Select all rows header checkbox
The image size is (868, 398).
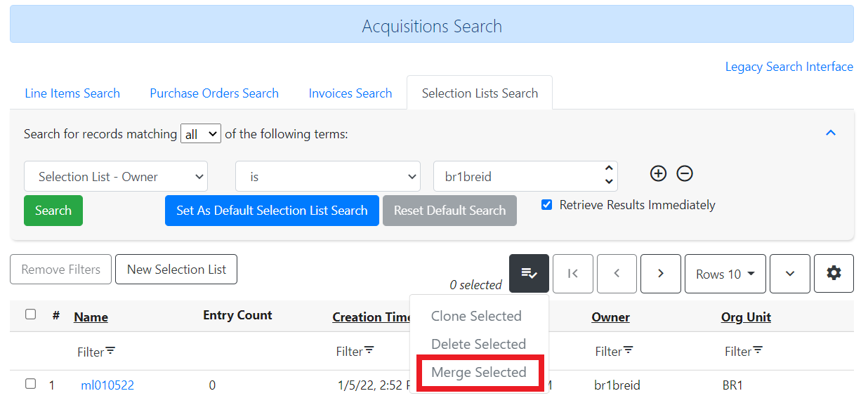(30, 314)
